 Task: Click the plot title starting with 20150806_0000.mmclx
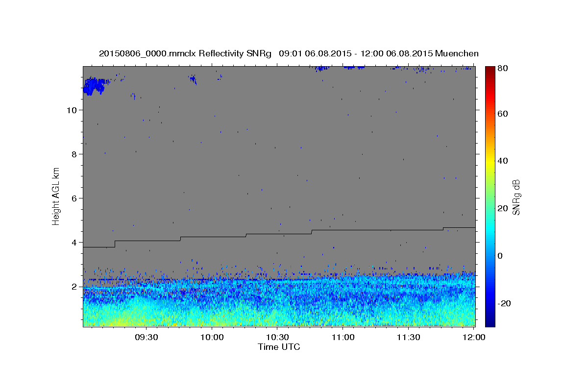(x=289, y=53)
